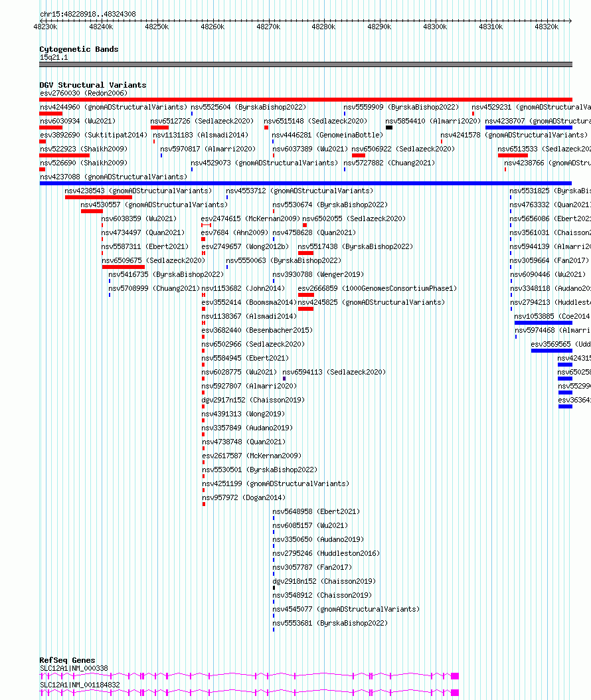Select the nsv4237088 gnomAD variant label
This screenshot has width=591, height=700.
pyautogui.click(x=114, y=177)
